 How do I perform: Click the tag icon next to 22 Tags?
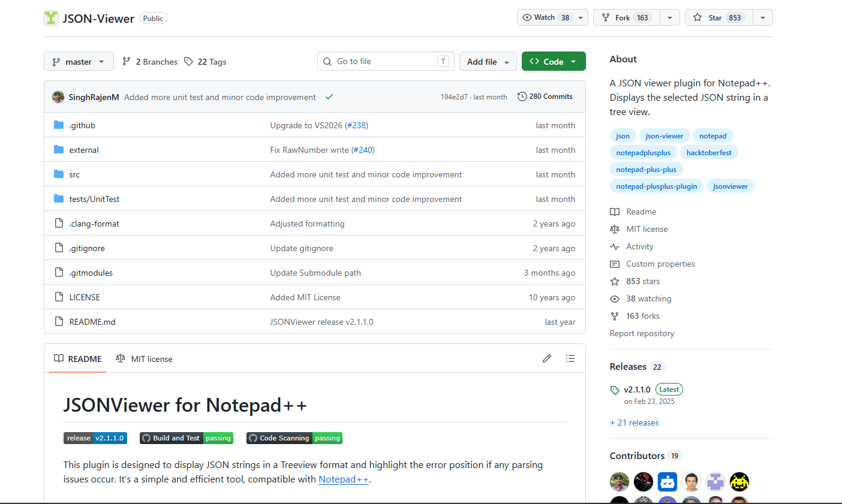click(x=188, y=61)
